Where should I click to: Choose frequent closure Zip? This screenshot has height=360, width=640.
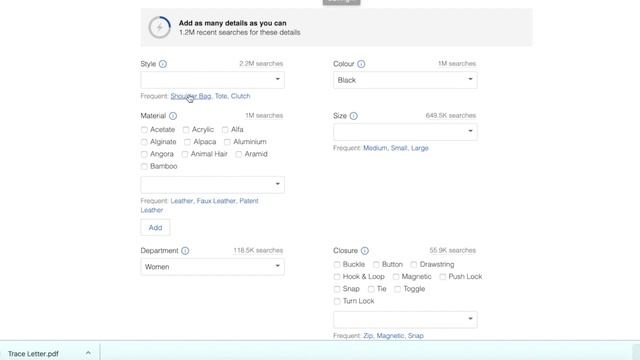tap(368, 336)
